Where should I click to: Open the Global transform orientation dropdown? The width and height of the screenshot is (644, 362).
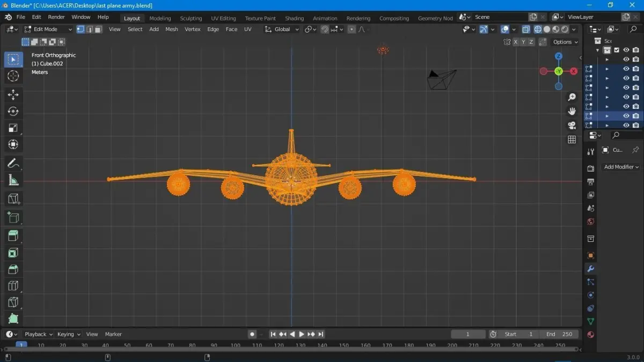(282, 29)
